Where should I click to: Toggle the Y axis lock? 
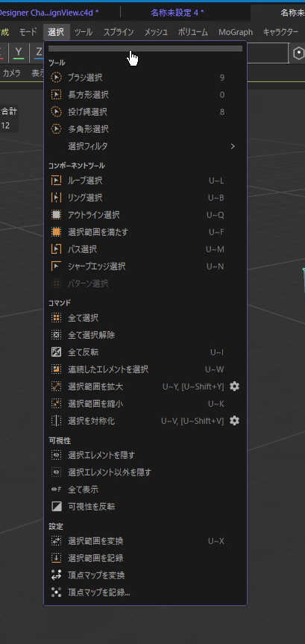click(19, 52)
